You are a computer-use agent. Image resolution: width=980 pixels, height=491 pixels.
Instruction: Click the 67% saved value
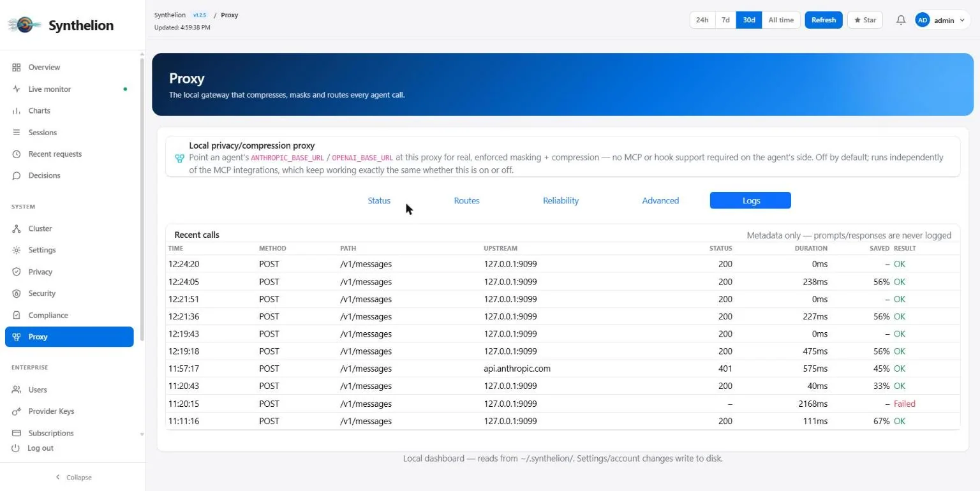(x=881, y=421)
